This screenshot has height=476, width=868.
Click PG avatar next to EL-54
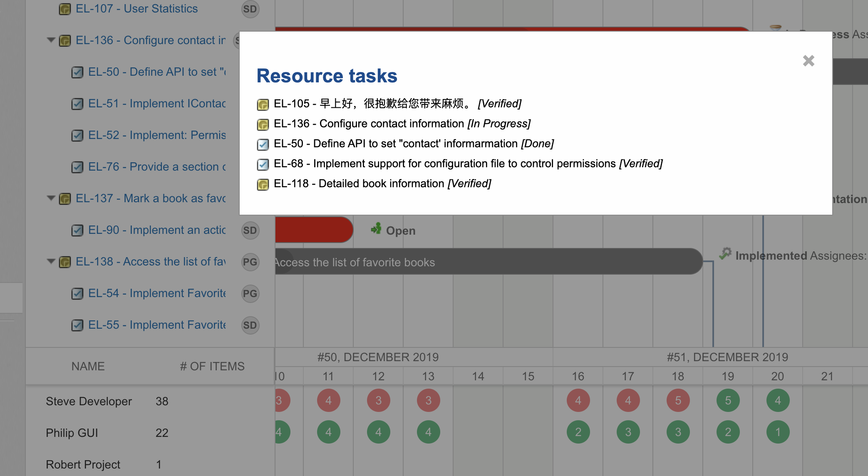click(250, 294)
